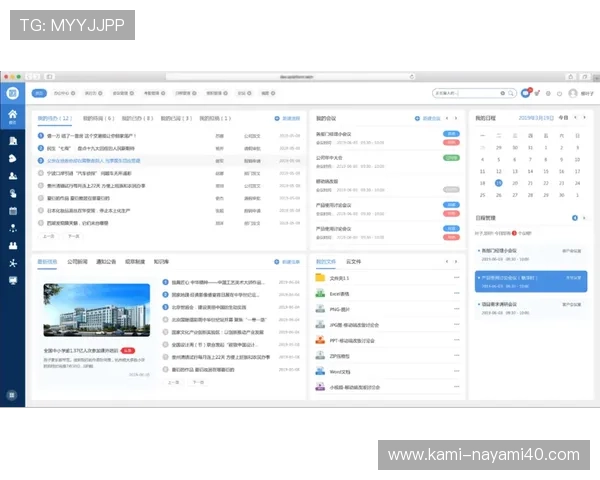The height and width of the screenshot is (480, 600).
Task: Click the search input field in the top bar
Action: point(465,93)
